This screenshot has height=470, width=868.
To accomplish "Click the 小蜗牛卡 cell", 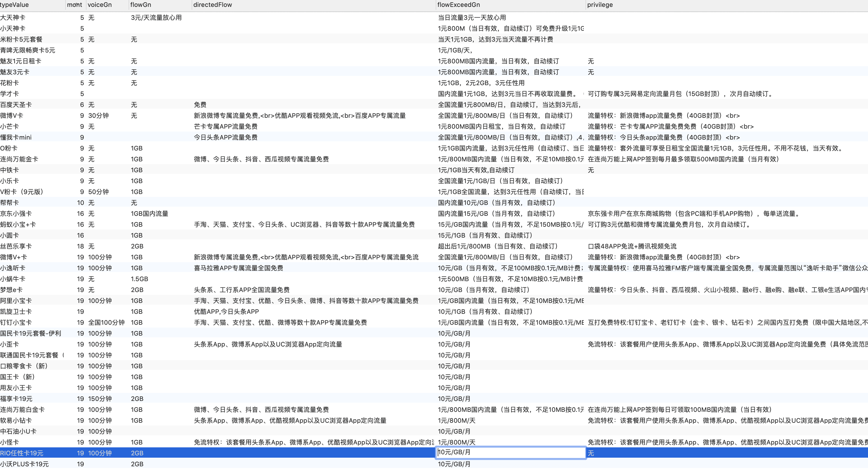I will [13, 279].
